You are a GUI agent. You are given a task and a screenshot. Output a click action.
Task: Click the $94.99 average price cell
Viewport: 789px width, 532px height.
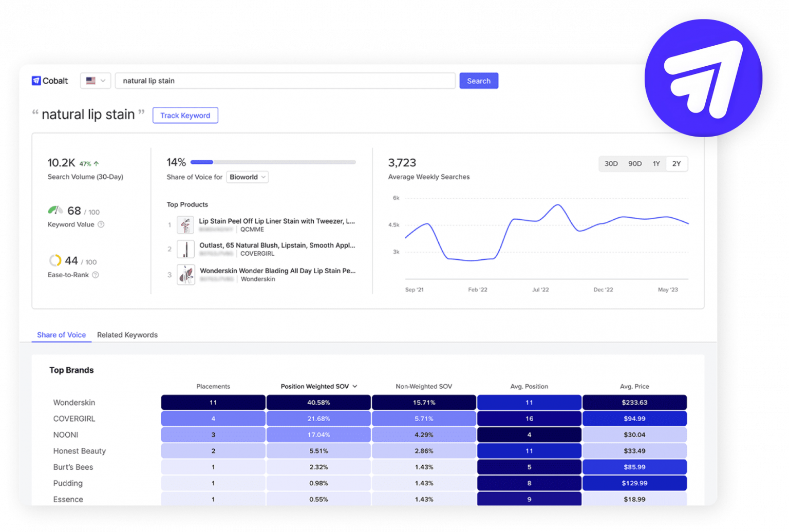coord(634,419)
